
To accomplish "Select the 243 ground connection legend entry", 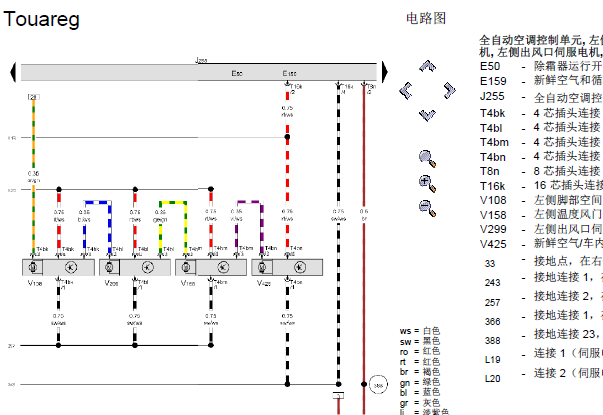I will tap(543, 280).
